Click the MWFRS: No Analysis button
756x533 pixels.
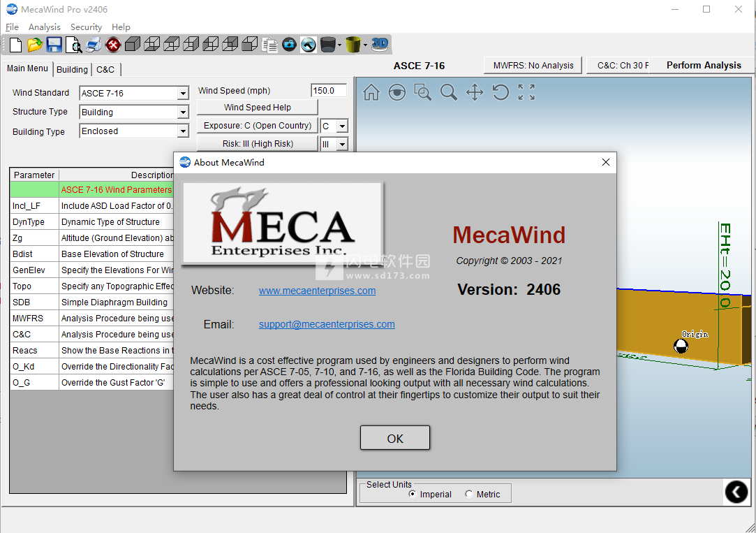[x=533, y=66]
